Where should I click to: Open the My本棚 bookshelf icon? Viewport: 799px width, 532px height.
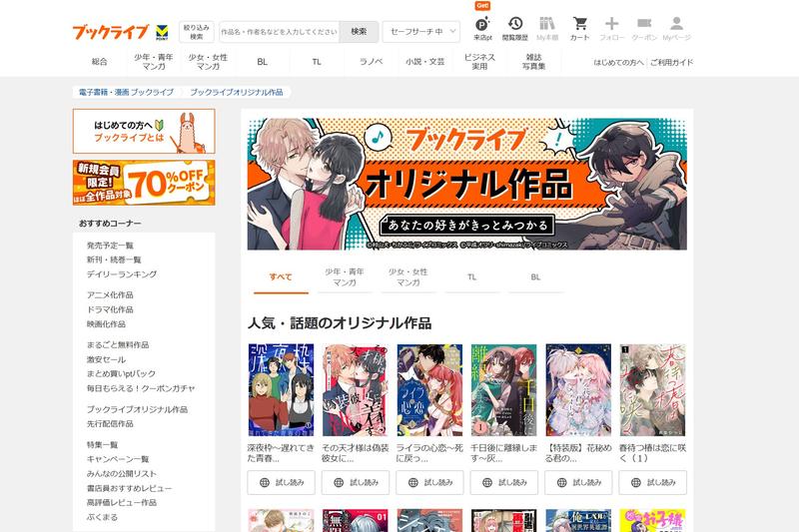pos(547,29)
